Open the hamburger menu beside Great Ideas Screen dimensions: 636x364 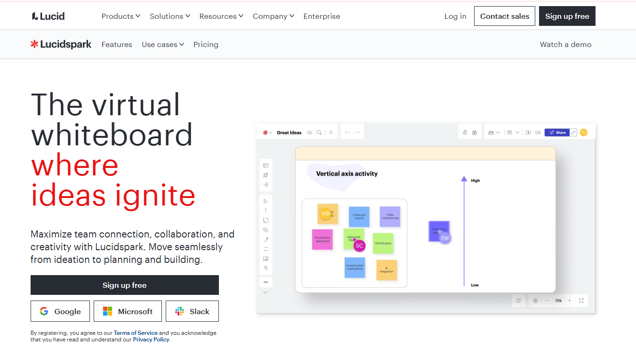(331, 133)
